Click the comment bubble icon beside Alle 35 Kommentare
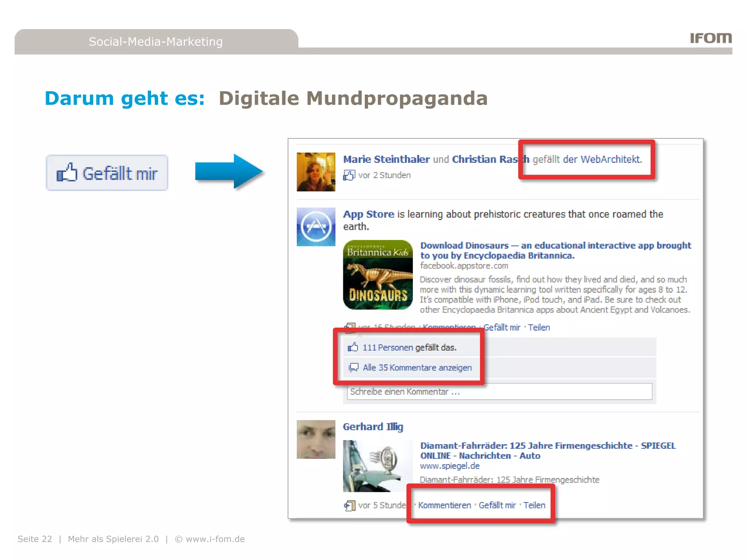This screenshot has width=747, height=560. [353, 367]
